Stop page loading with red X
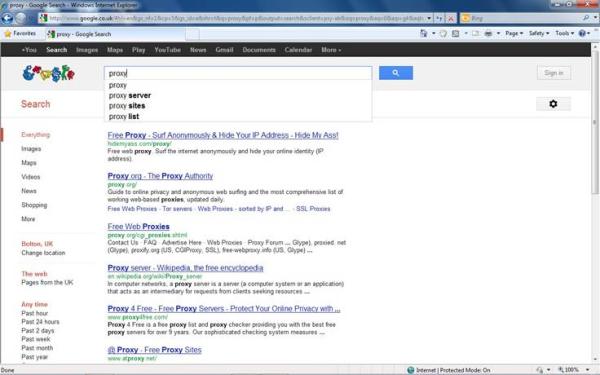Screen dimensions: 600x375 [451, 18]
